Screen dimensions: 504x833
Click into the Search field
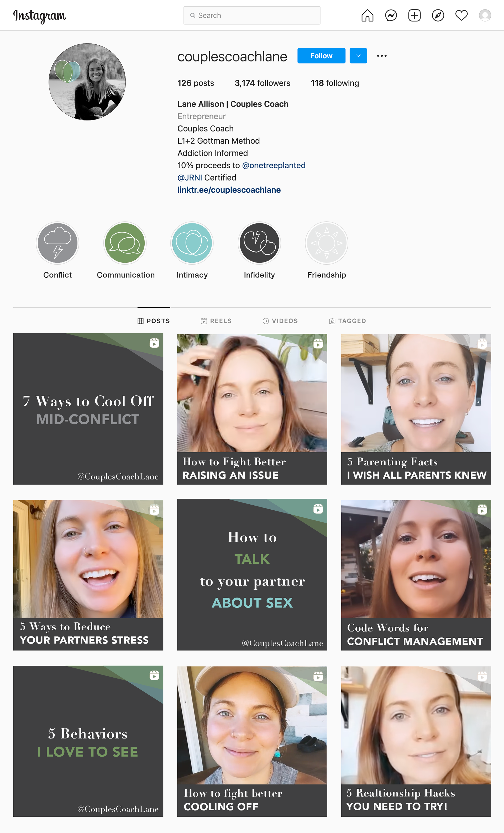tap(252, 15)
